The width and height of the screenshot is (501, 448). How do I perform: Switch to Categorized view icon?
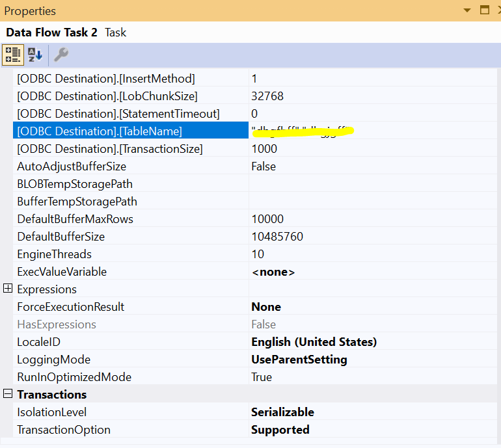(x=13, y=55)
